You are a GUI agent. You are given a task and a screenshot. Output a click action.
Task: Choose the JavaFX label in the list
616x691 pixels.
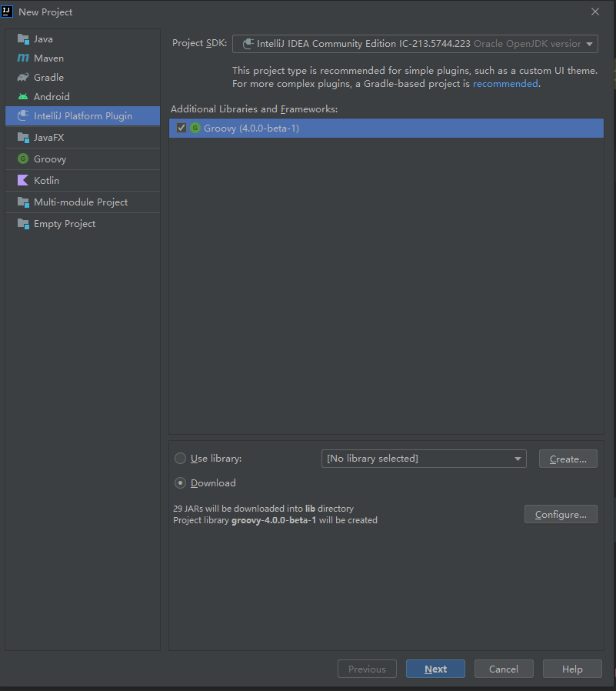tap(49, 138)
